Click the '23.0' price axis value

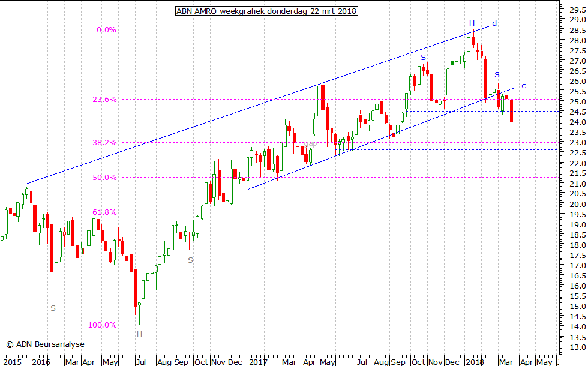tap(578, 143)
